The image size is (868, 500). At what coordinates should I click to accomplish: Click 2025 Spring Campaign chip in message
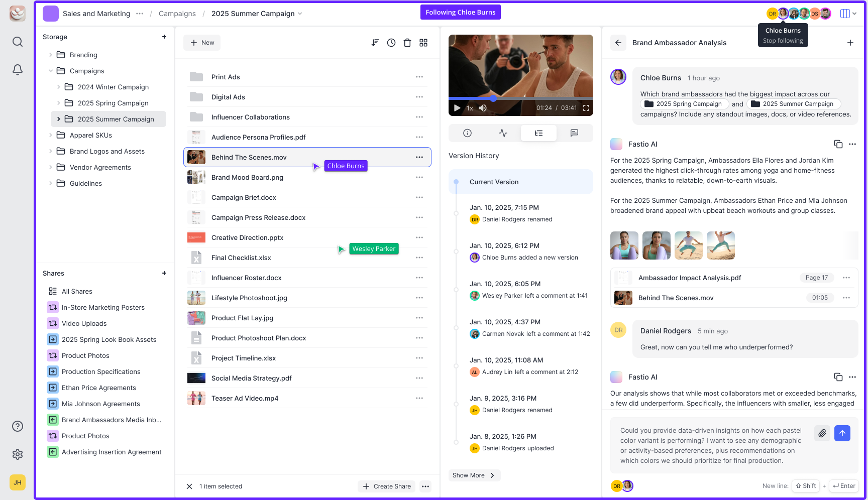click(684, 104)
